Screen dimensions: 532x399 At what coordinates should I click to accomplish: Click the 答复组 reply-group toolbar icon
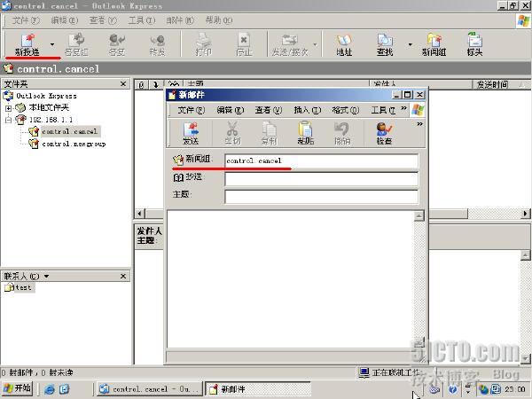[76, 44]
